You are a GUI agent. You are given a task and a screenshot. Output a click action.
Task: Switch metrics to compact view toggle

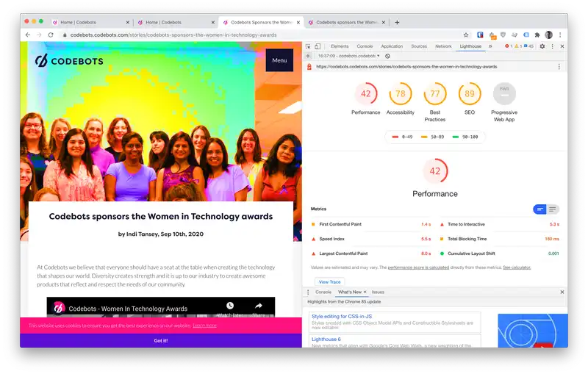click(539, 209)
